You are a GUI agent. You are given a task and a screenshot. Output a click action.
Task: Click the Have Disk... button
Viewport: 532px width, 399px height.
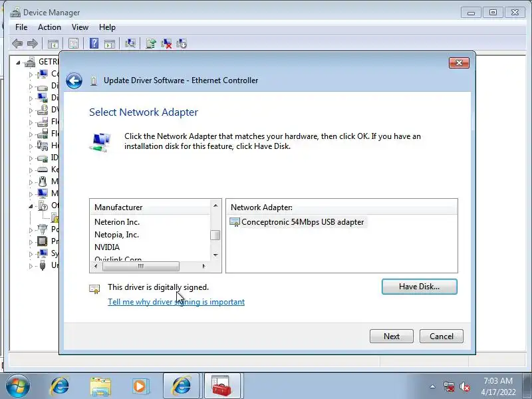(420, 287)
